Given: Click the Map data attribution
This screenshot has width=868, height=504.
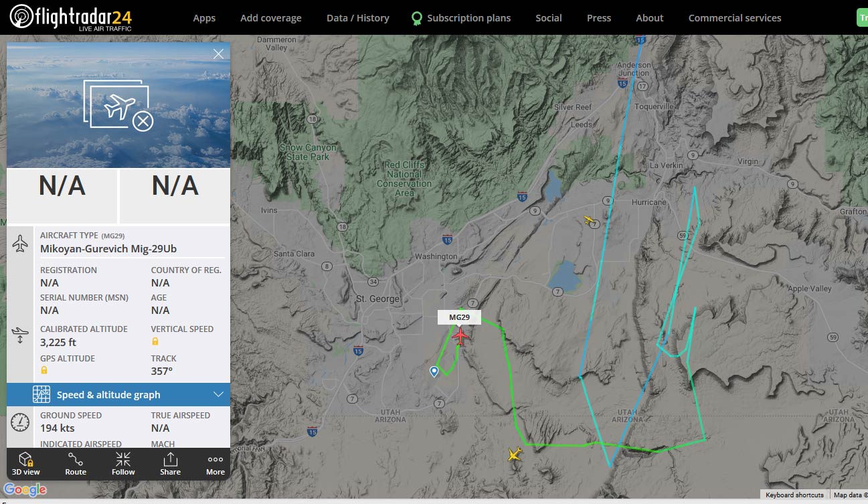Looking at the screenshot, I should tap(850, 495).
